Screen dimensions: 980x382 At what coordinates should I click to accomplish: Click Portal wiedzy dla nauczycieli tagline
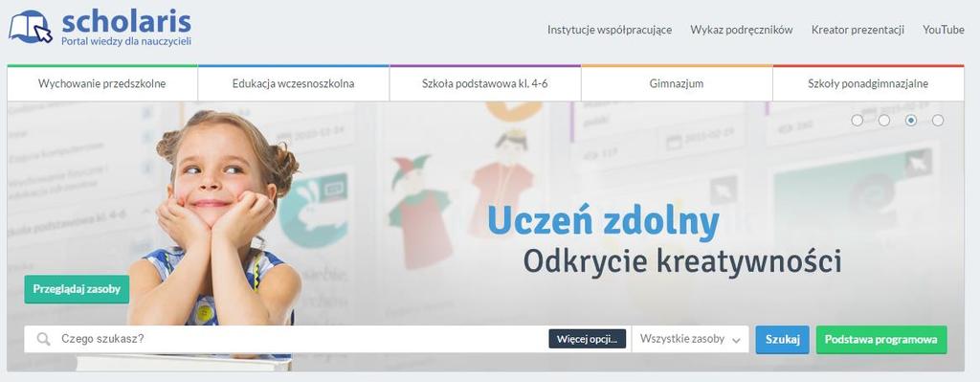[x=125, y=41]
